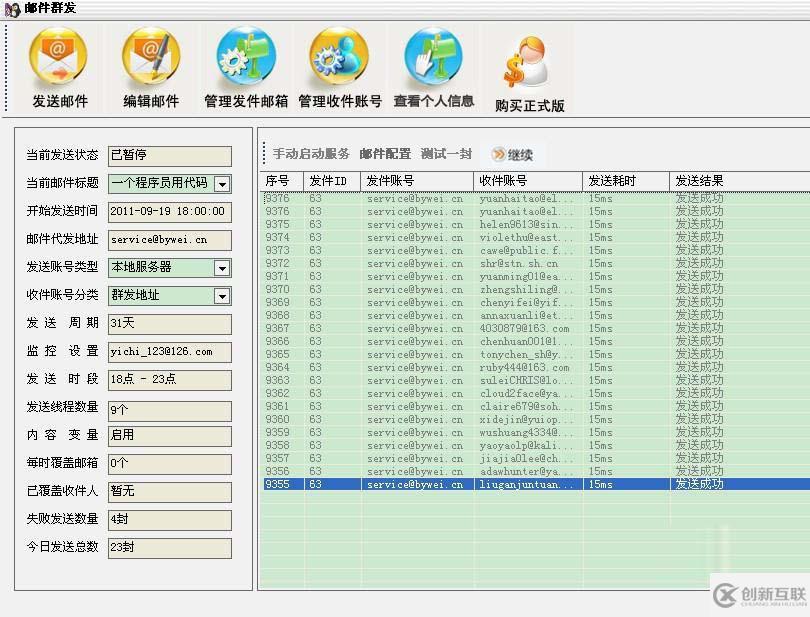This screenshot has height=617, width=810.
Task: Expand the 收件账号分类 dropdown
Action: [x=222, y=296]
